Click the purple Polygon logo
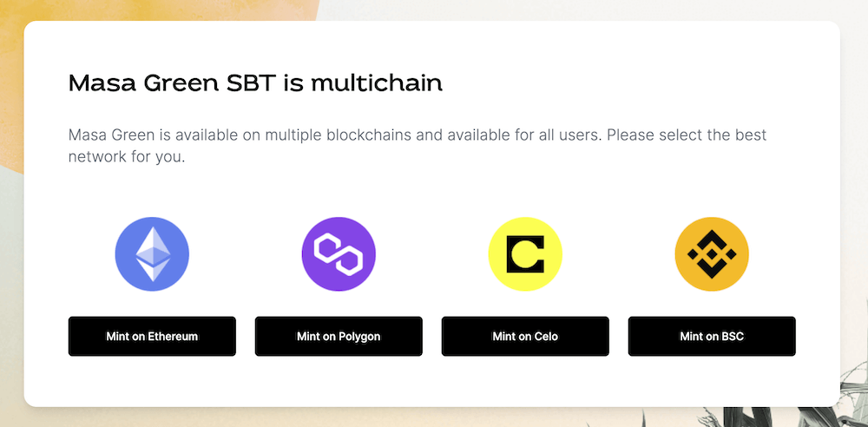The width and height of the screenshot is (868, 427). click(339, 253)
